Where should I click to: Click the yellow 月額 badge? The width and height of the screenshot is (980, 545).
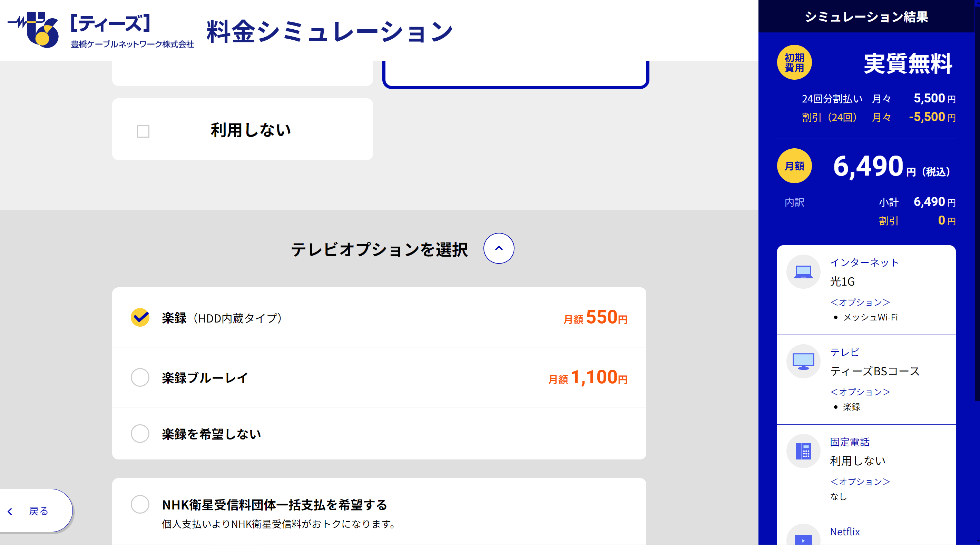coord(794,166)
